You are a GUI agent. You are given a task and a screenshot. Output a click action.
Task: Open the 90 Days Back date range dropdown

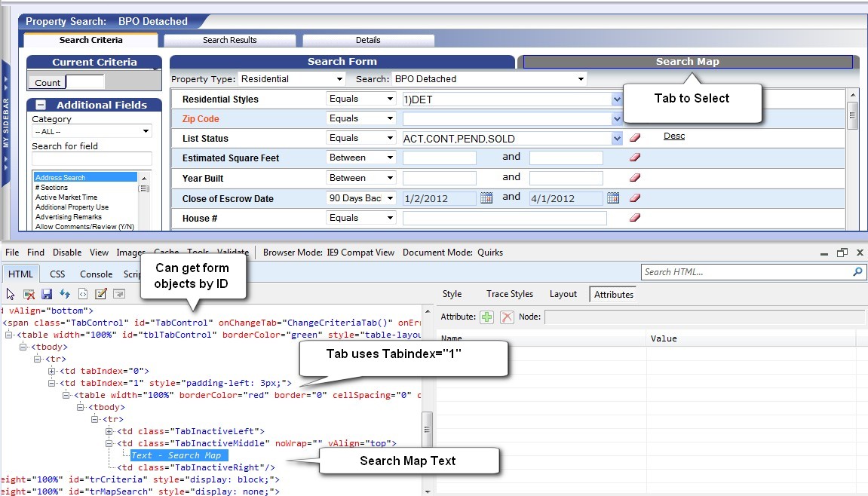(361, 198)
